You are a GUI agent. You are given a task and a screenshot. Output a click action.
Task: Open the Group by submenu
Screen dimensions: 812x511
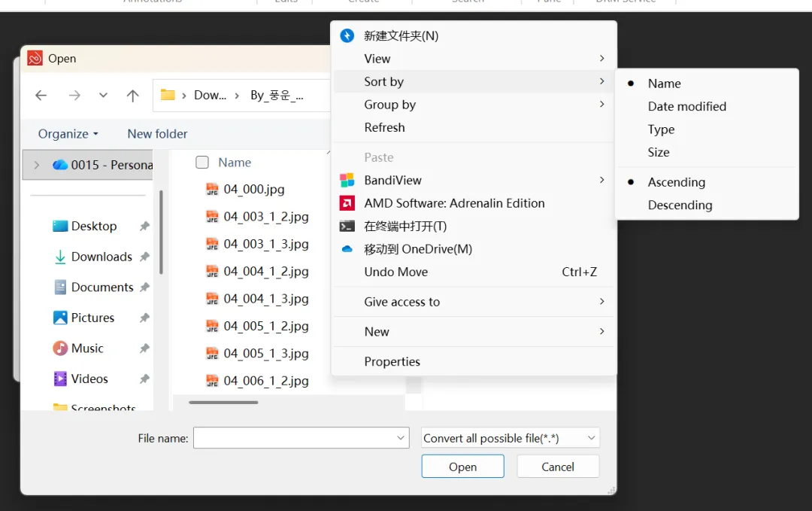(x=474, y=104)
